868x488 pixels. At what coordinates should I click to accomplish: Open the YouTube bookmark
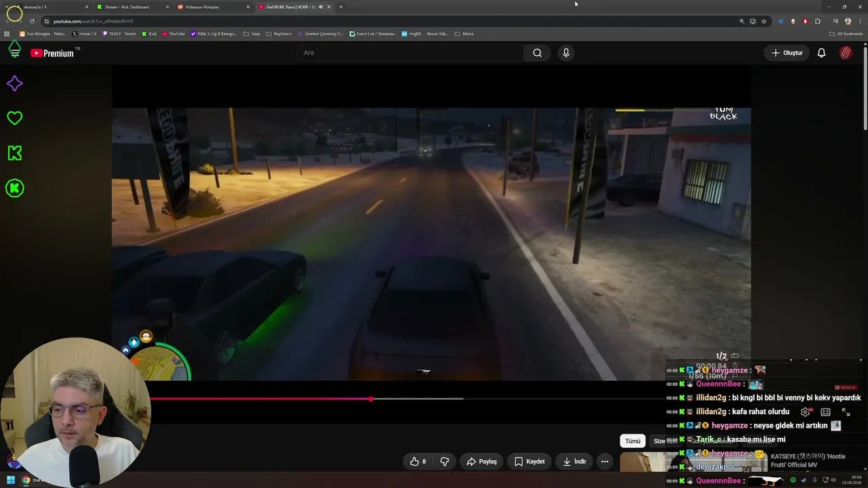pos(174,34)
